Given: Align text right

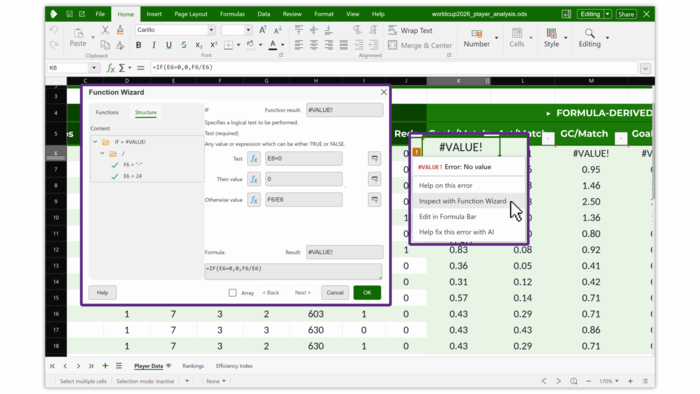Looking at the screenshot, I should pyautogui.click(x=329, y=45).
